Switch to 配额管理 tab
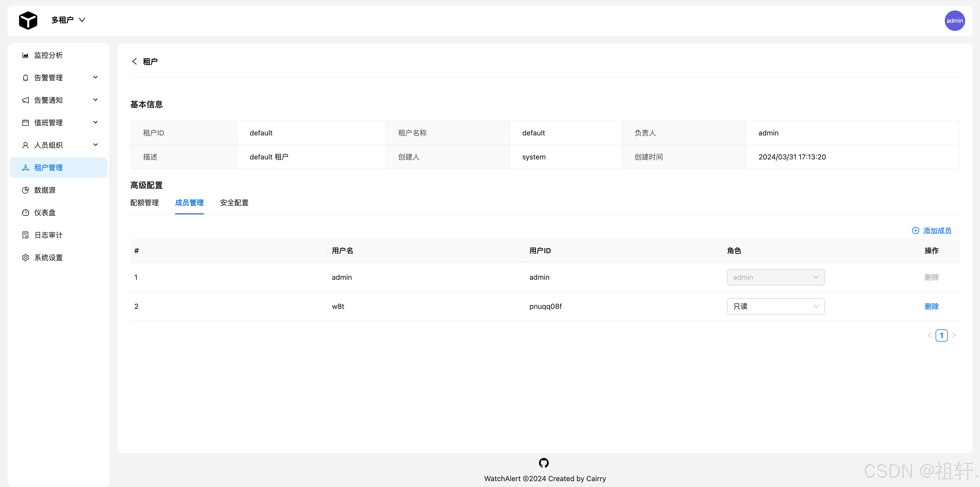 point(145,203)
